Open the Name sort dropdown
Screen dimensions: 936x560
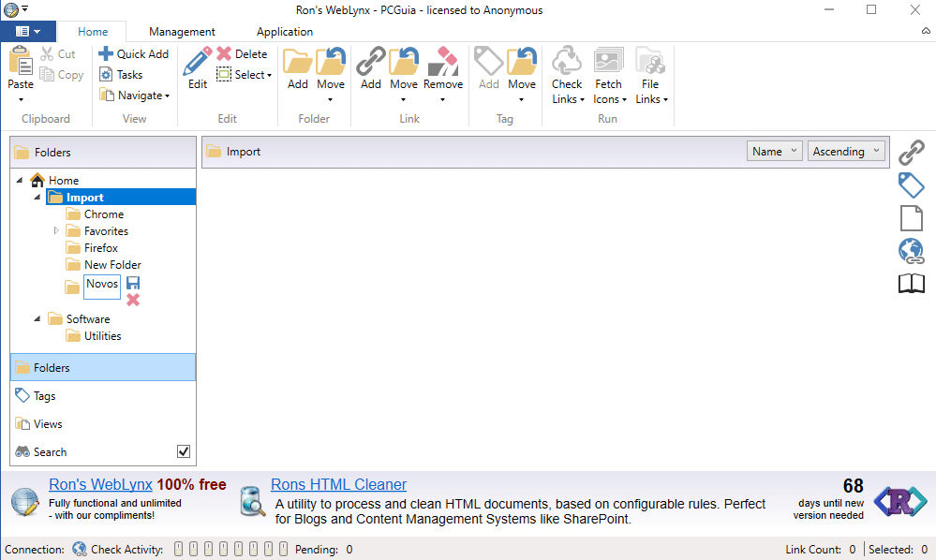[x=774, y=152]
